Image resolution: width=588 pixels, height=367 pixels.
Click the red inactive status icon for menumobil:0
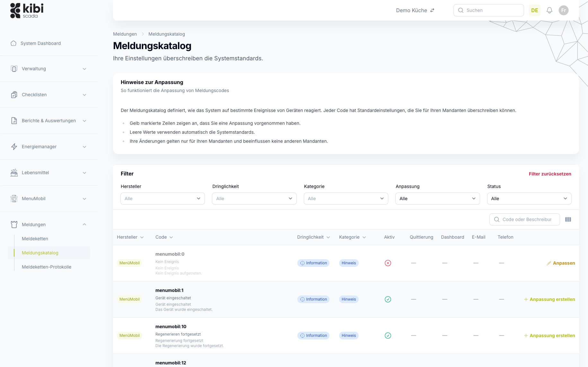(388, 263)
